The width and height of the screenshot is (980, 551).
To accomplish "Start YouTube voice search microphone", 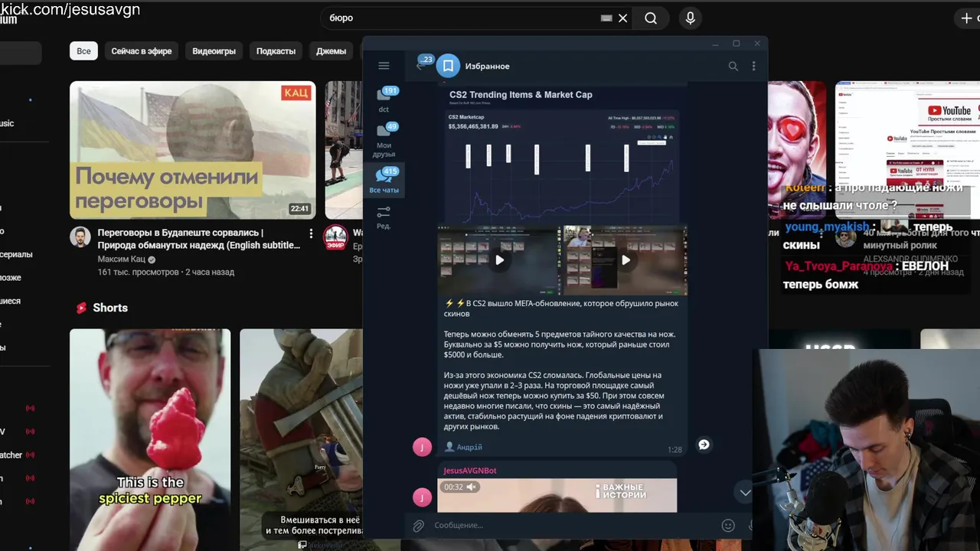I will click(691, 18).
